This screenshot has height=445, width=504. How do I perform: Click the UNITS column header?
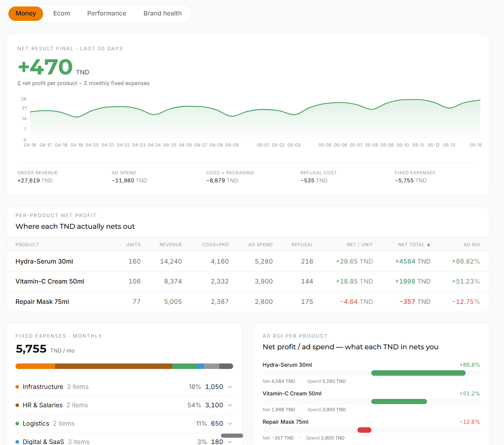(x=133, y=245)
